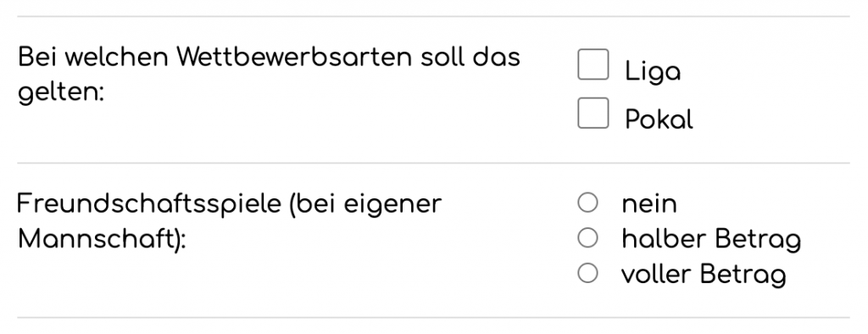Viewport: 868px width, 334px height.
Task: Select the 'nein' radio button
Action: (587, 203)
